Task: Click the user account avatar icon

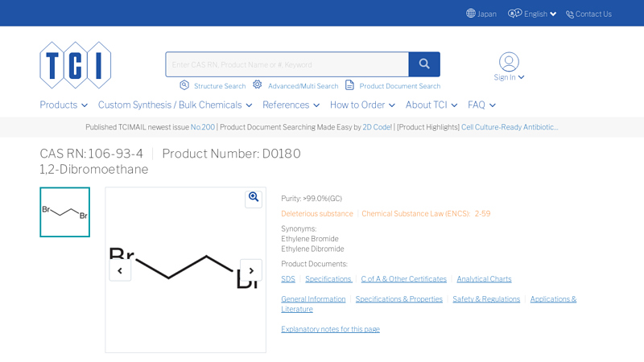Action: click(509, 62)
